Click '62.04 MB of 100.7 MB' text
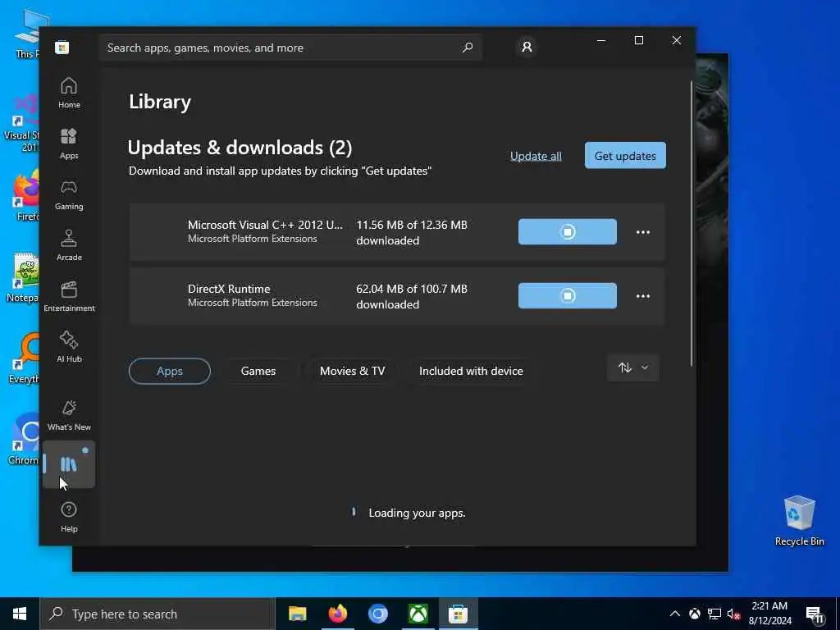 [412, 289]
